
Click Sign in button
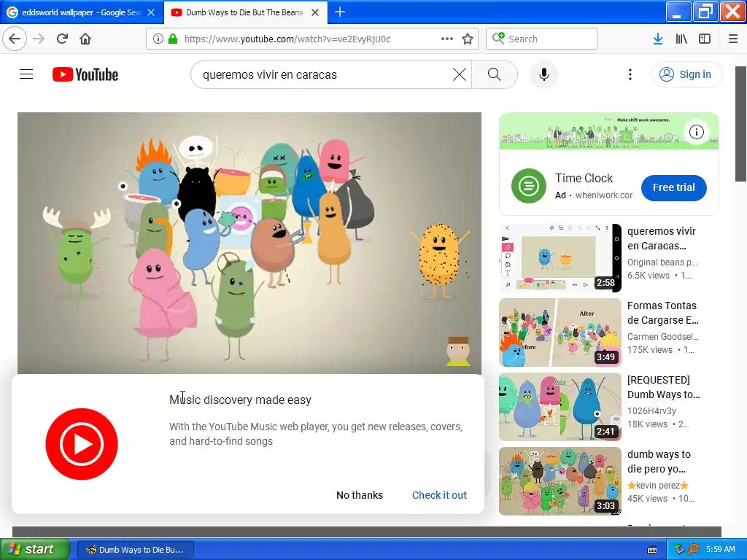click(x=686, y=74)
